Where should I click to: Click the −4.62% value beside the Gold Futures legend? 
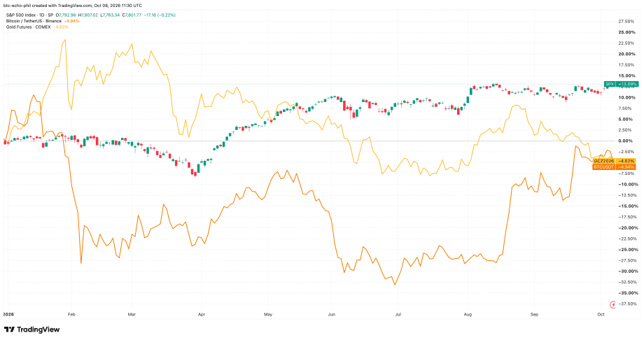click(x=61, y=27)
